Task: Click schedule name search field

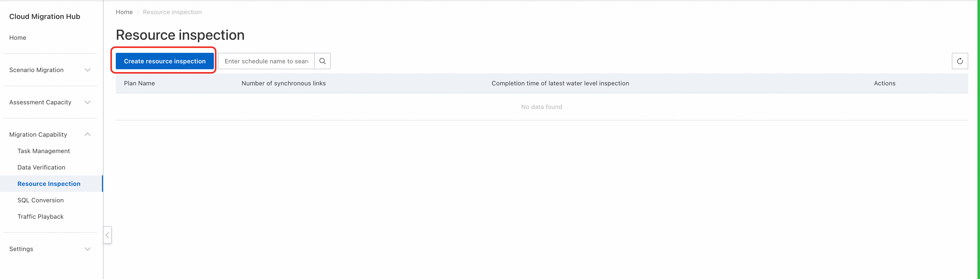Action: (266, 61)
